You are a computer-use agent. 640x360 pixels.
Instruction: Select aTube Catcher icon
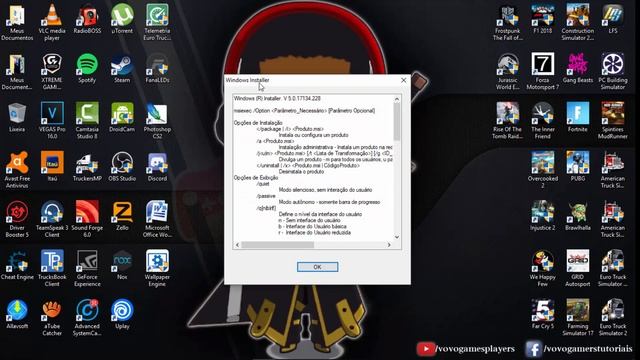click(52, 318)
